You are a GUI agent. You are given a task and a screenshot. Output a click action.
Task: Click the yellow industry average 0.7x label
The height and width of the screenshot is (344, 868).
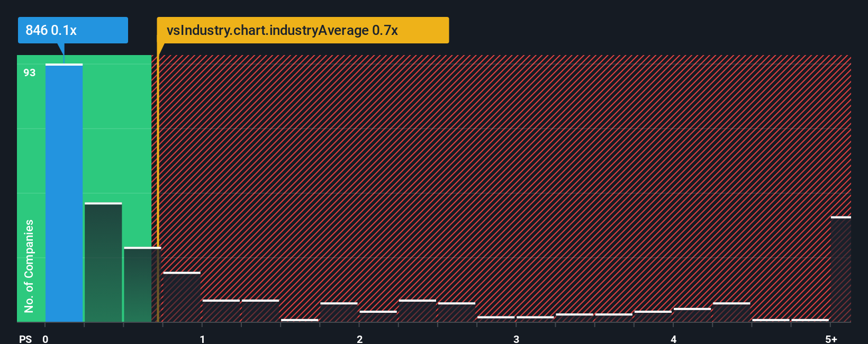click(303, 30)
